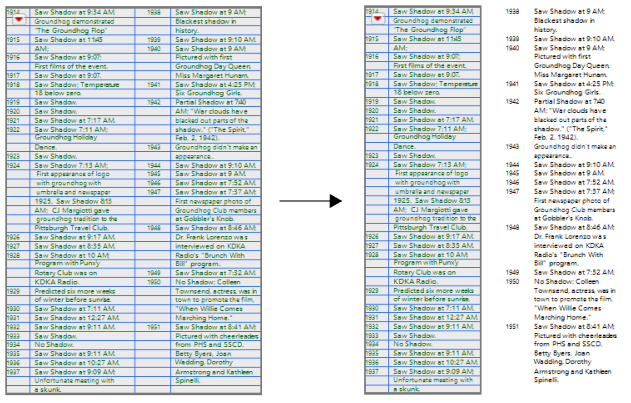Click "Spinelli." cell in the left table
This screenshot has height=403, width=631.
click(188, 380)
